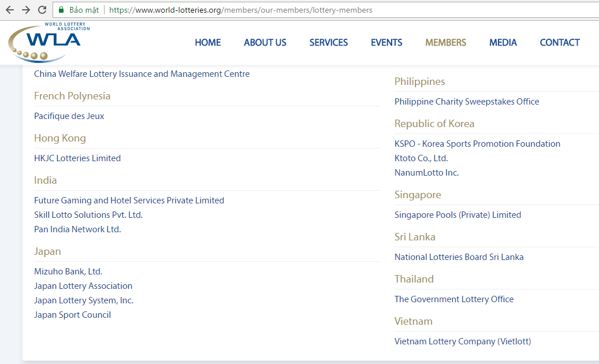599x364 pixels.
Task: Open the SERVICES menu item
Action: pos(329,42)
